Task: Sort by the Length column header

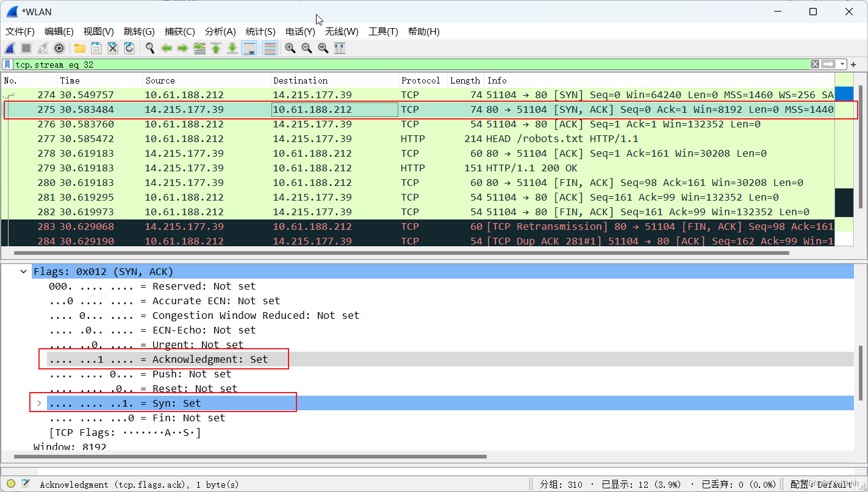Action: 466,80
